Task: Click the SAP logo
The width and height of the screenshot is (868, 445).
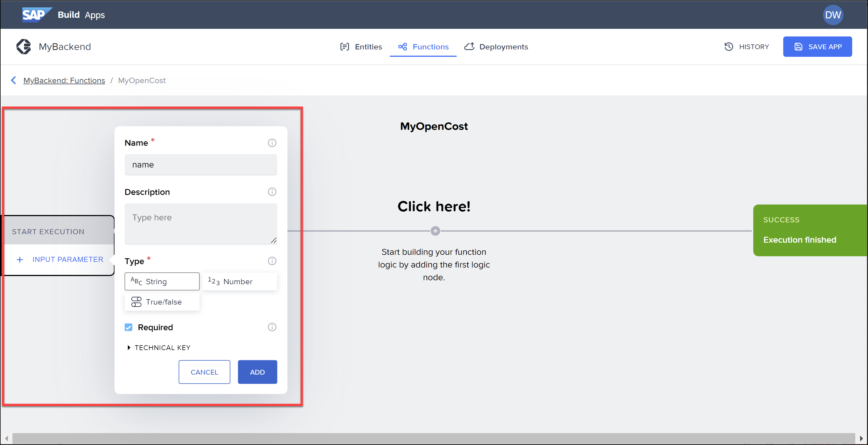Action: click(36, 14)
